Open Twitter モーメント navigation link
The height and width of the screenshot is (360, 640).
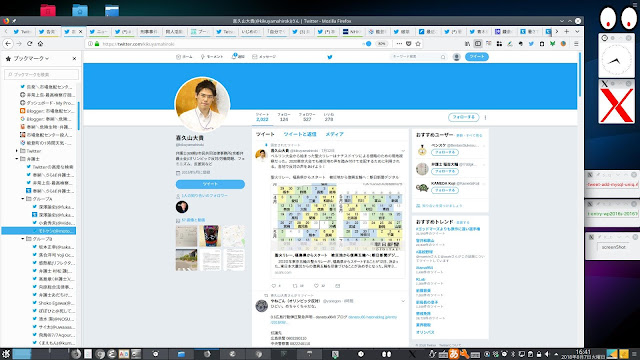(212, 57)
